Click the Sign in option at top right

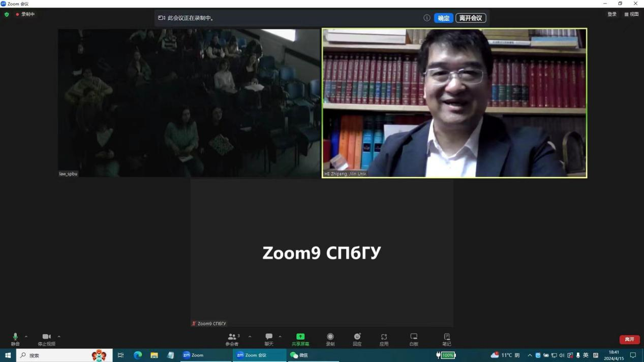click(612, 14)
